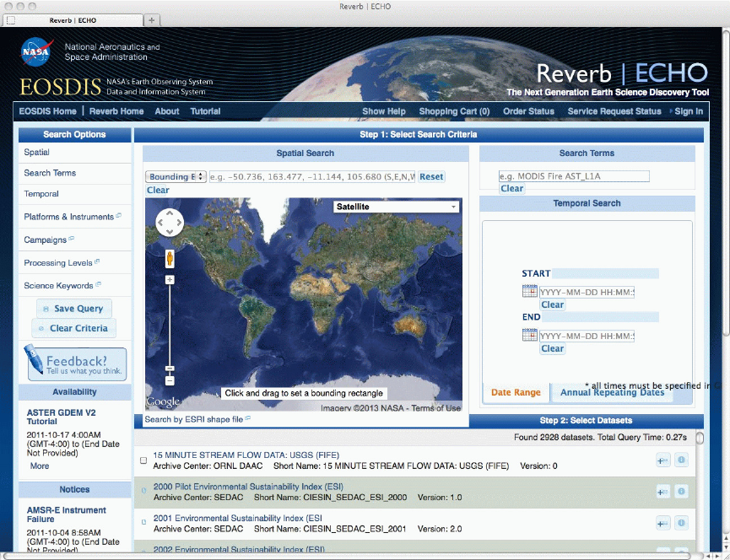Clear the START date
Screen dimensions: 730x560
553,304
